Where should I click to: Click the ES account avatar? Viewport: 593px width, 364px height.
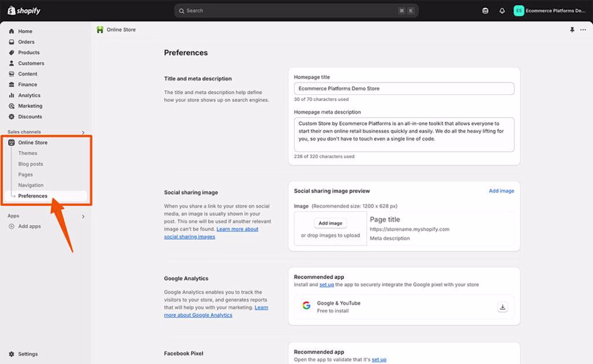coord(519,11)
